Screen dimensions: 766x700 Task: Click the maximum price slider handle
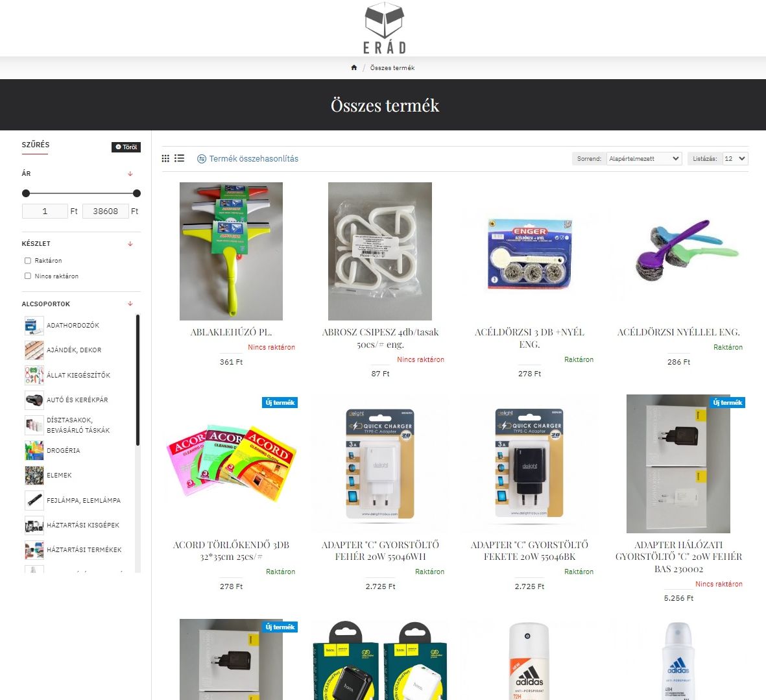(x=137, y=193)
